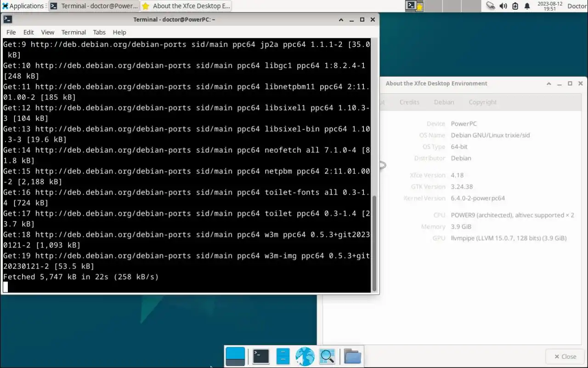
Task: Open the notifications bell icon
Action: [x=527, y=6]
